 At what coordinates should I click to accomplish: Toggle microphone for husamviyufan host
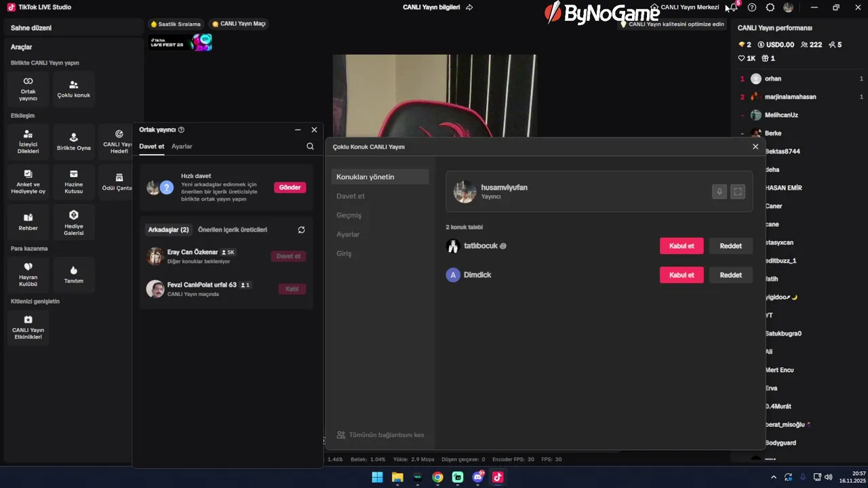(x=719, y=192)
